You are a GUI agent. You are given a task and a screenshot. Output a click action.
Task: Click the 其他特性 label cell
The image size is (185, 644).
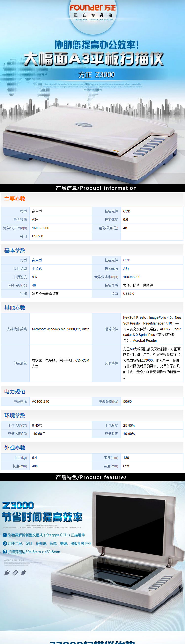(106, 363)
